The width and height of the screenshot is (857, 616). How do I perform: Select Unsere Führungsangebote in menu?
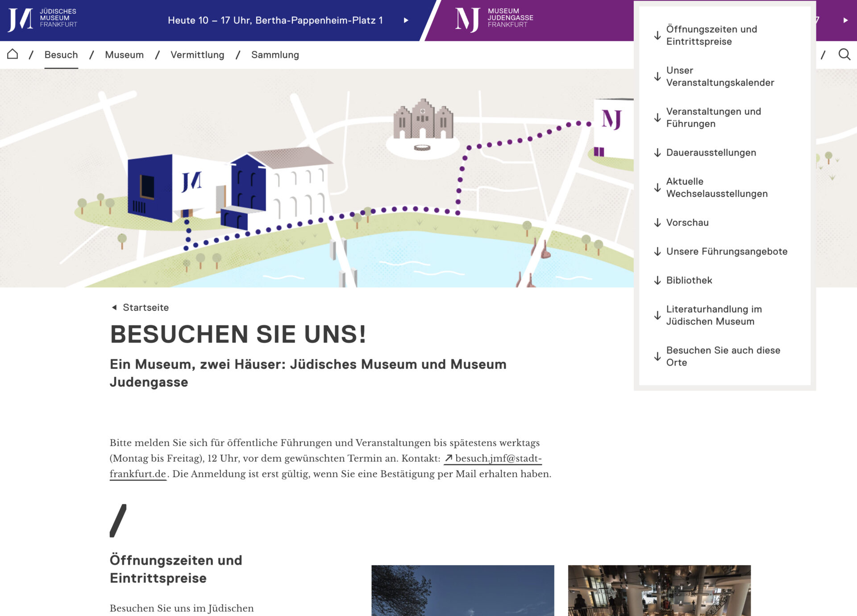click(727, 252)
